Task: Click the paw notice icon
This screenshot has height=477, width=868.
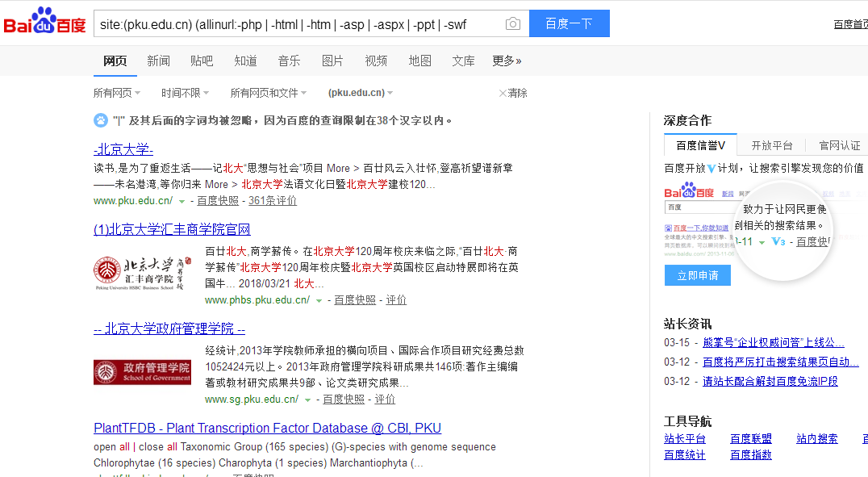Action: 101,120
